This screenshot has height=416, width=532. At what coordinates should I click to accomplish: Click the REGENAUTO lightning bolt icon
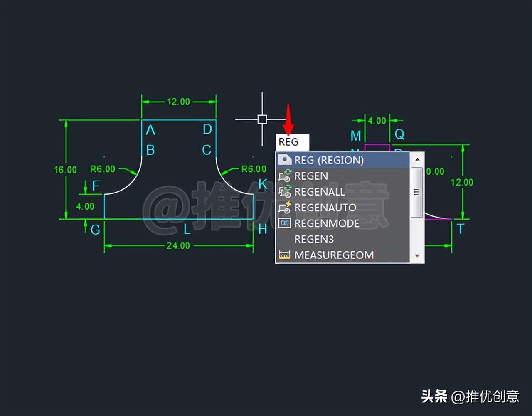pyautogui.click(x=285, y=208)
